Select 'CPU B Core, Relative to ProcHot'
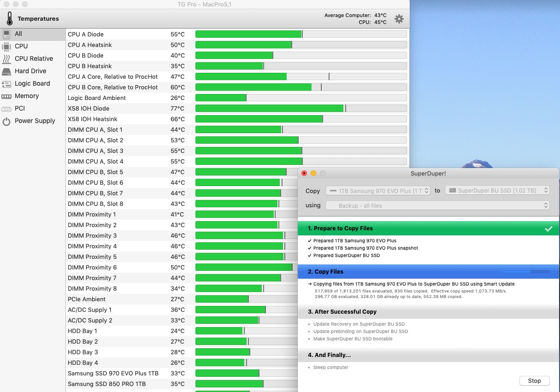 tap(237, 87)
